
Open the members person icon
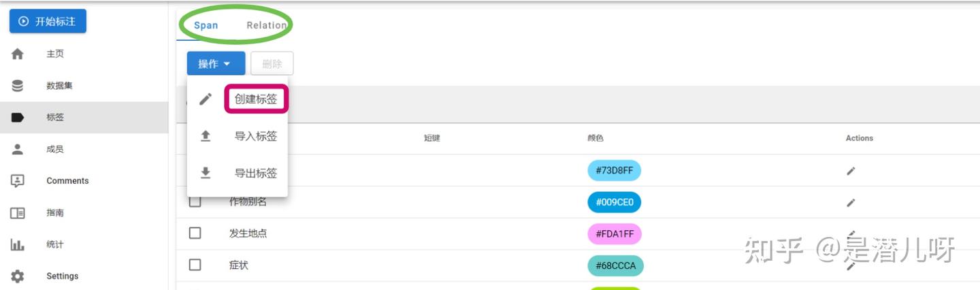18,149
